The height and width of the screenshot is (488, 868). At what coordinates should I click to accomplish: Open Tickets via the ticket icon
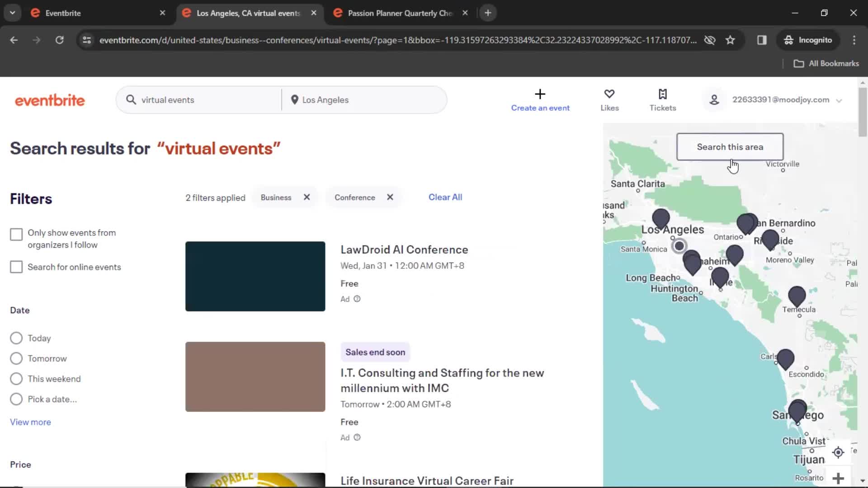[663, 94]
